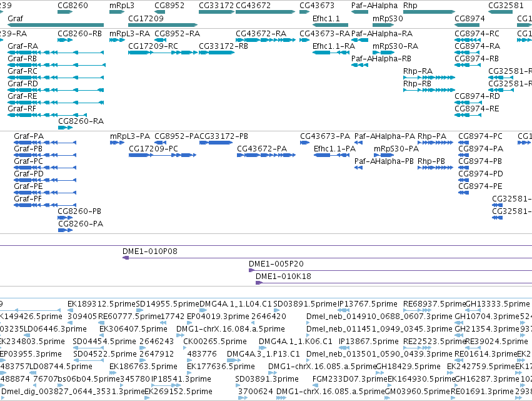Select transcript CG33172-RB label
This screenshot has width=532, height=401.
pos(223,46)
